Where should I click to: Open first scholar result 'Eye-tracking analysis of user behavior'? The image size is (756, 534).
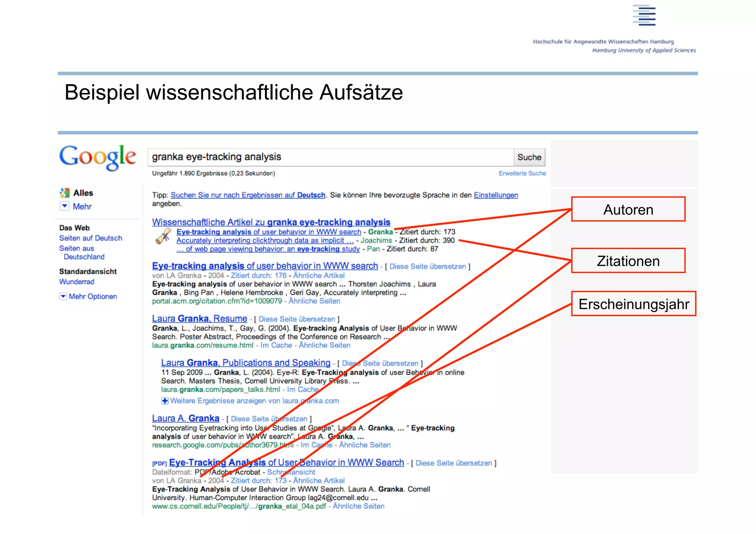pos(269,232)
